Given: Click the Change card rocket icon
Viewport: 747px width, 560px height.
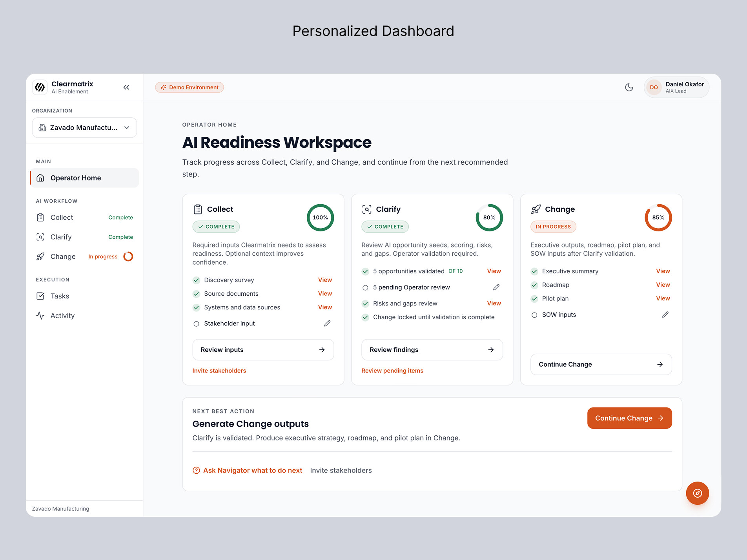Looking at the screenshot, I should point(536,209).
